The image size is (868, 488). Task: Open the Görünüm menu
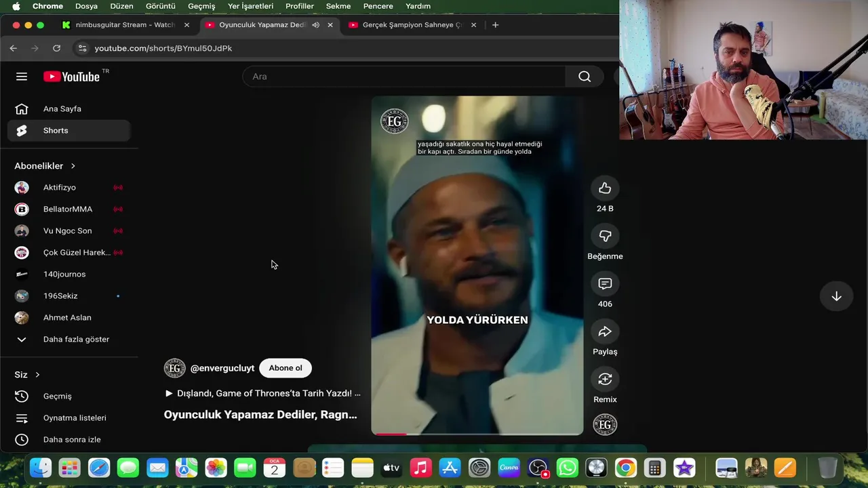pos(161,6)
